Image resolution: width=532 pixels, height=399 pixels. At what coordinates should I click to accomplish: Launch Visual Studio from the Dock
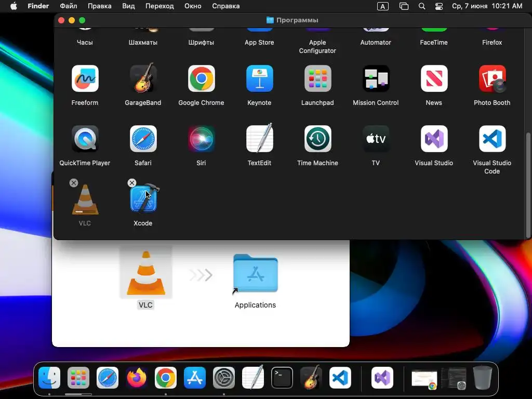(x=382, y=378)
